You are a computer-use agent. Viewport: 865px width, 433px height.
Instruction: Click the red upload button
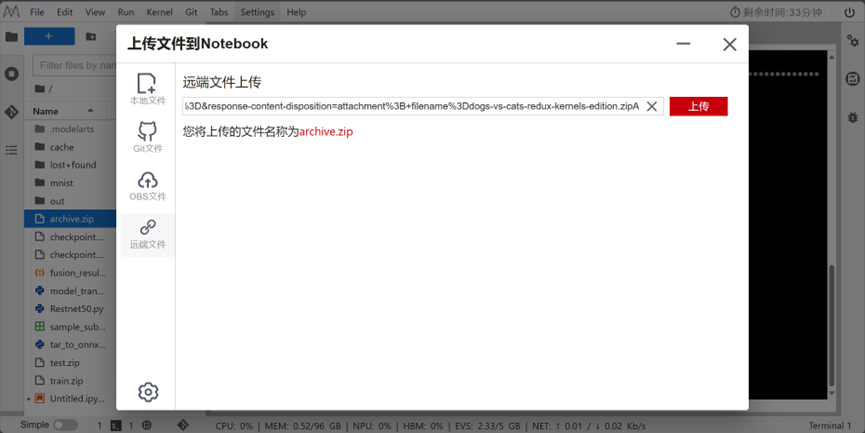click(x=698, y=106)
